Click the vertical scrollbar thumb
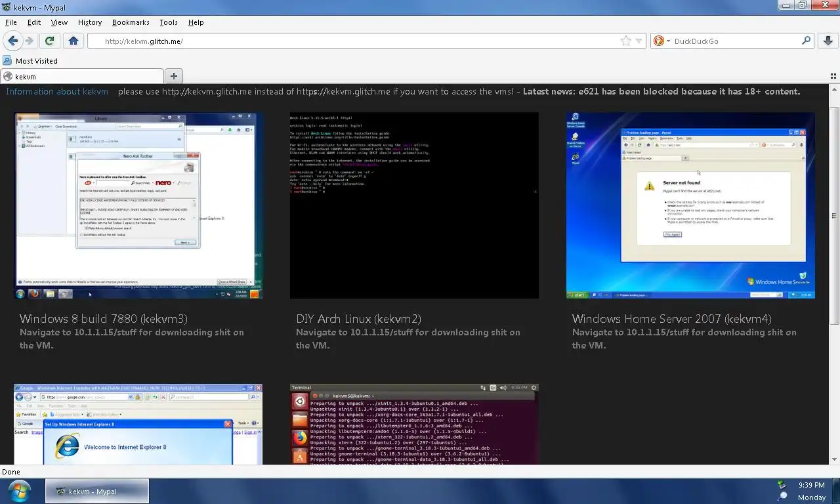 (834, 215)
